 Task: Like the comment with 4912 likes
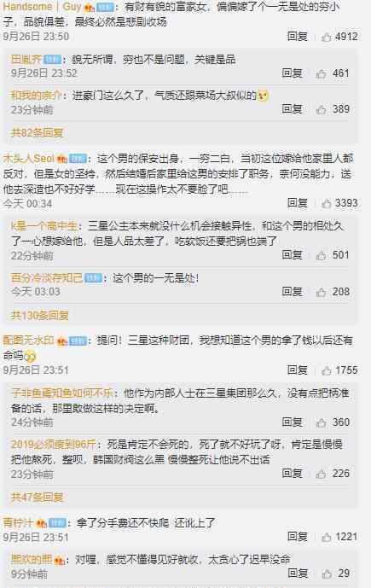pos(327,37)
